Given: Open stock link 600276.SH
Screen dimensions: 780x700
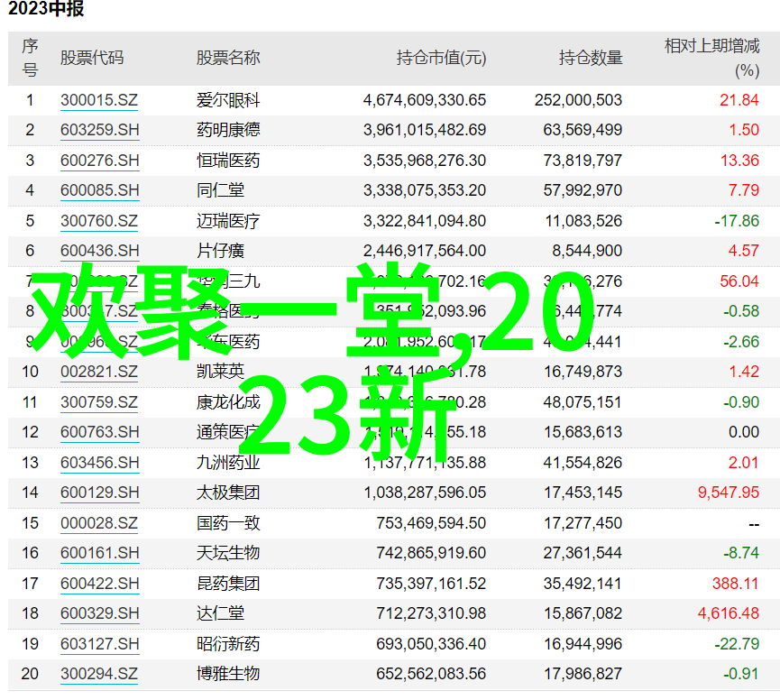Looking at the screenshot, I should pyautogui.click(x=99, y=161).
